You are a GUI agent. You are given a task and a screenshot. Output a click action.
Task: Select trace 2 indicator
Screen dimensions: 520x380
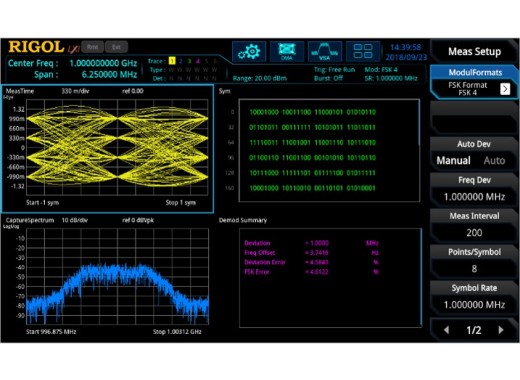pos(181,61)
